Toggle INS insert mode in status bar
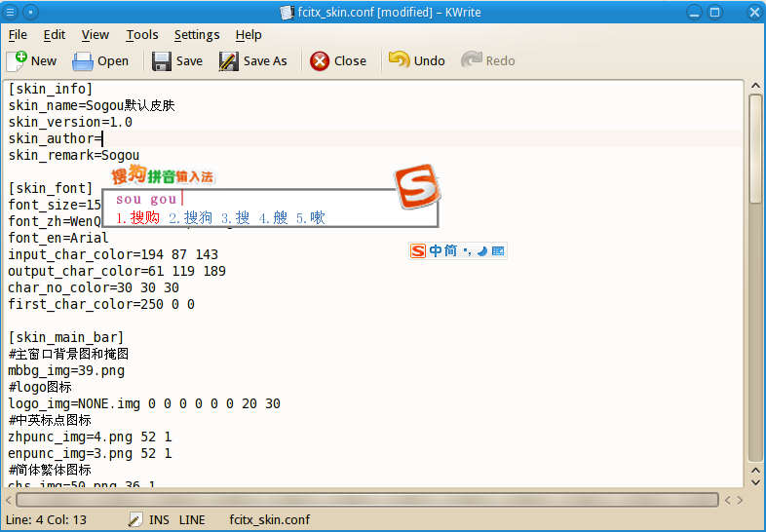 [159, 519]
